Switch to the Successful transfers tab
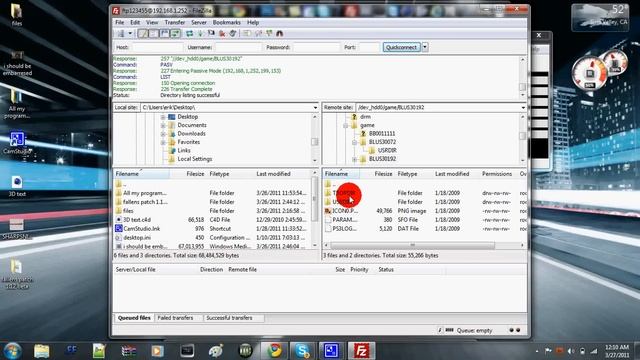The height and width of the screenshot is (360, 640). pos(229,318)
